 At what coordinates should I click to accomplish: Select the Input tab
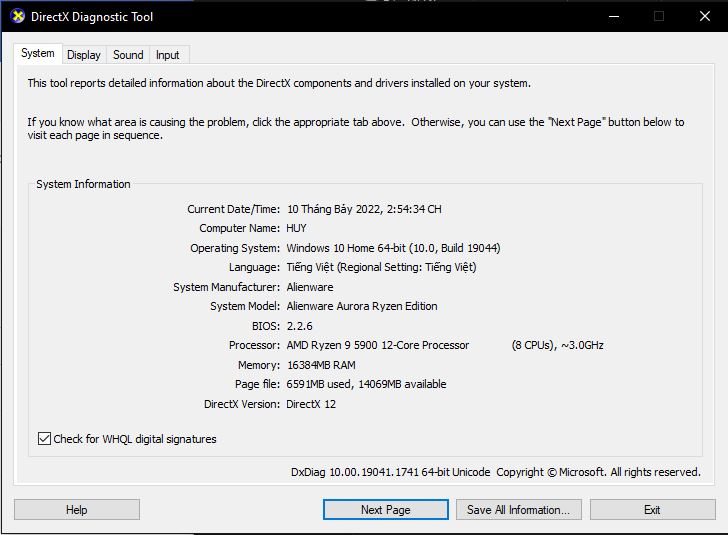168,55
